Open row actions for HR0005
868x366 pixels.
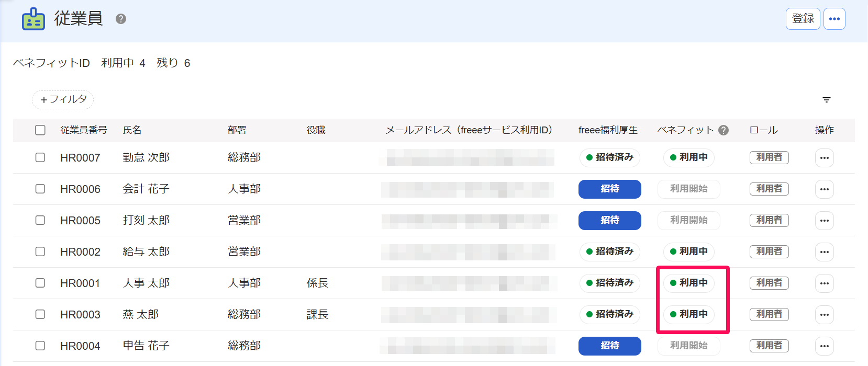pos(825,220)
